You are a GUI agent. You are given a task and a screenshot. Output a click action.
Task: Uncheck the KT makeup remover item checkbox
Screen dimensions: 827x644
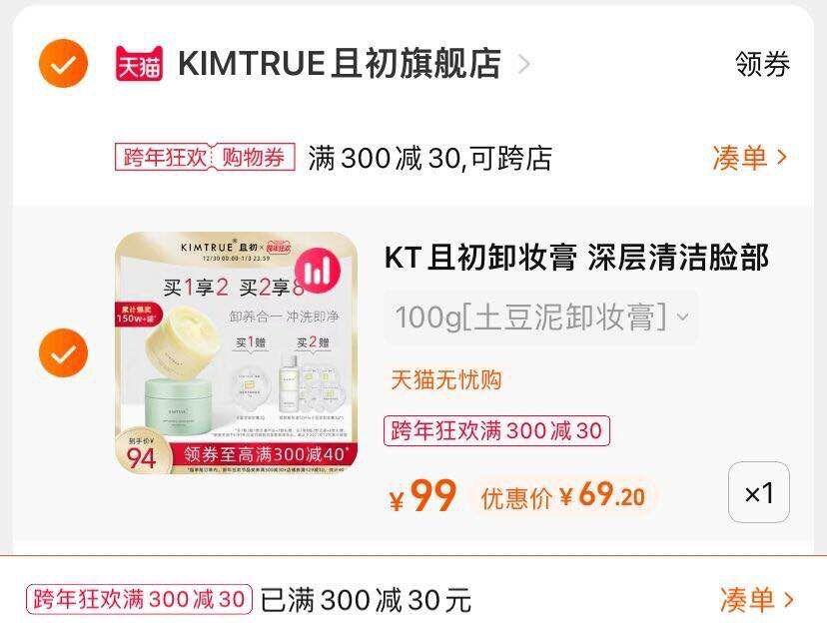[63, 352]
